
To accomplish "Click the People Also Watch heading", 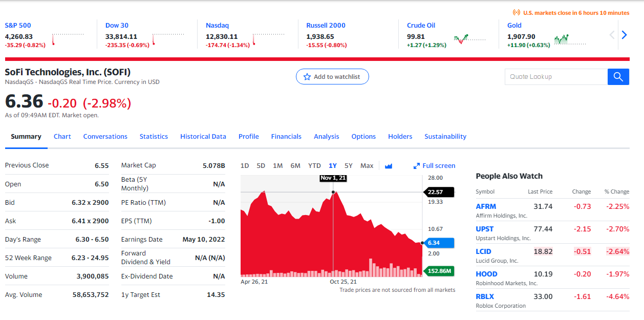I will tap(509, 176).
